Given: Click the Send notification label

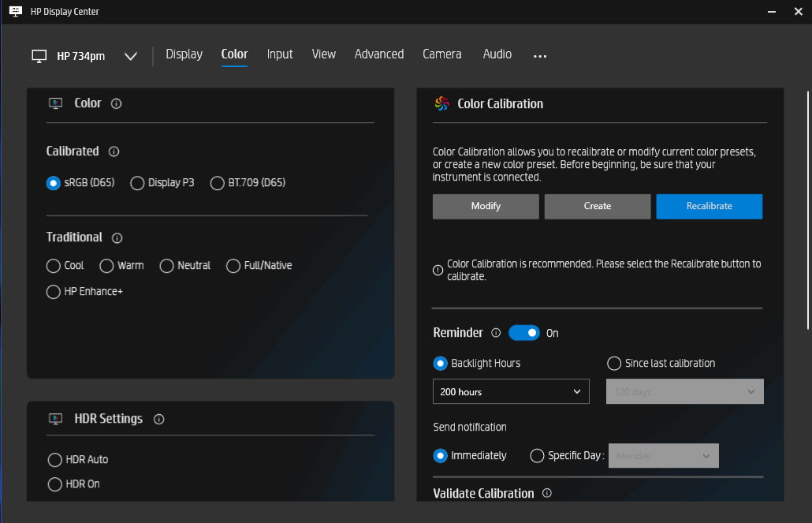Looking at the screenshot, I should point(470,427).
